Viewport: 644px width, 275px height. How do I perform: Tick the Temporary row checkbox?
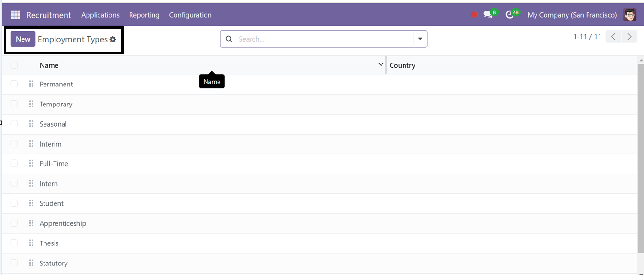point(14,104)
